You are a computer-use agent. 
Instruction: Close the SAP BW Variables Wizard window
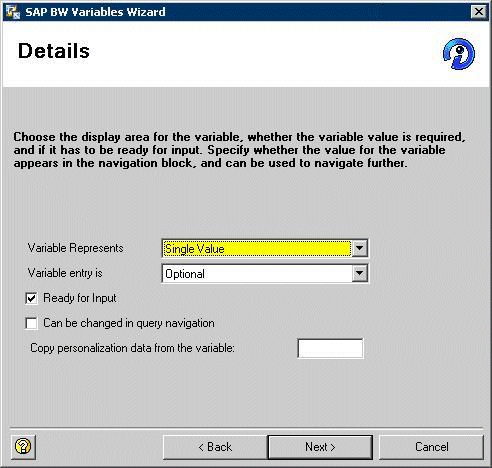pyautogui.click(x=479, y=12)
